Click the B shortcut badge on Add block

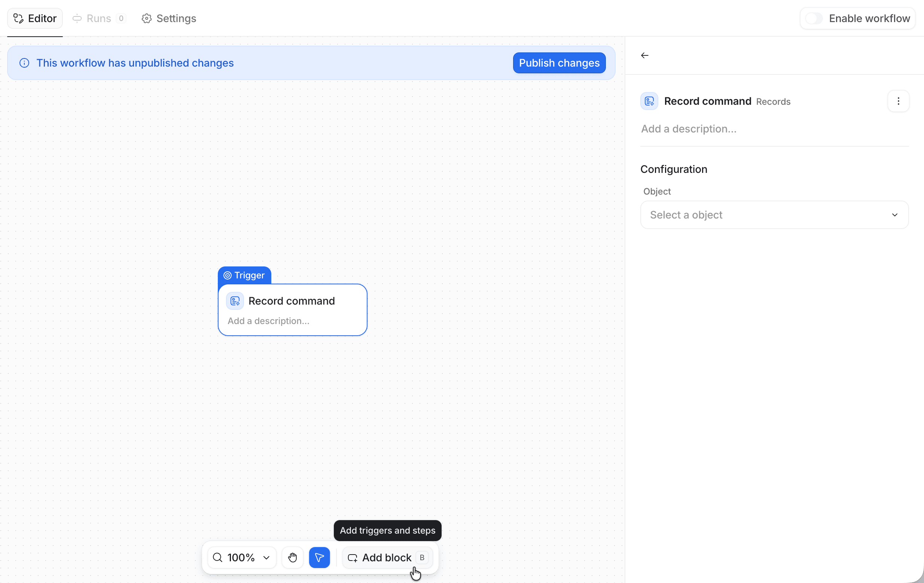tap(422, 558)
